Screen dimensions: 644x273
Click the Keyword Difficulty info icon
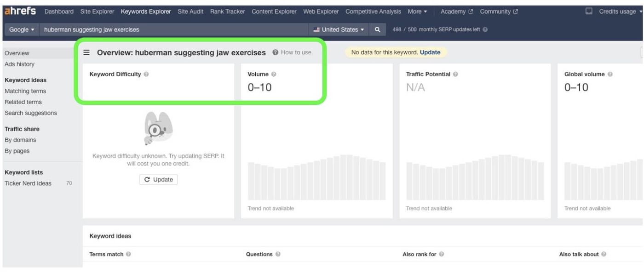click(146, 74)
